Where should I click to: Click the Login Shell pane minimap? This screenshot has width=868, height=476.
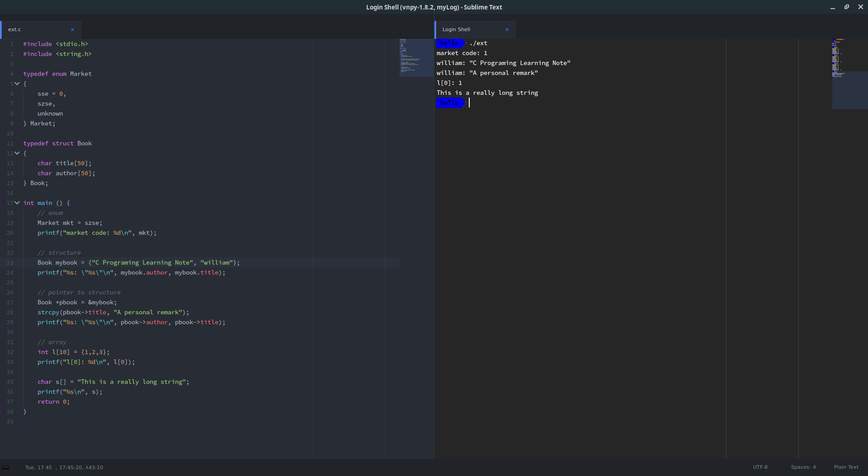850,74
